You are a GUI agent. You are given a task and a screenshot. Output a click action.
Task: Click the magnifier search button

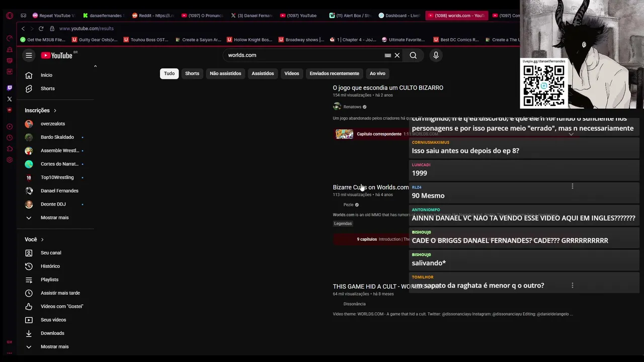click(x=413, y=55)
